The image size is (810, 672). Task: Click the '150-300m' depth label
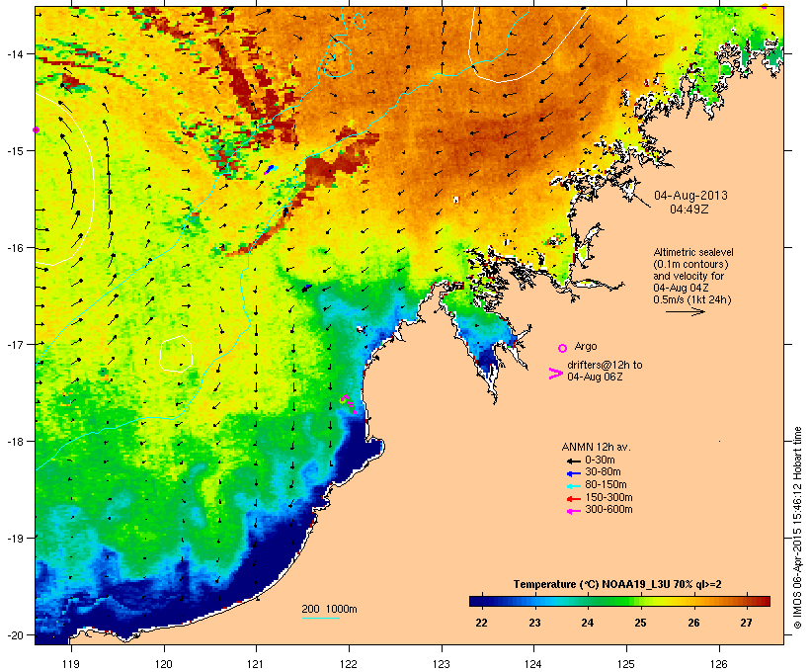click(x=608, y=497)
